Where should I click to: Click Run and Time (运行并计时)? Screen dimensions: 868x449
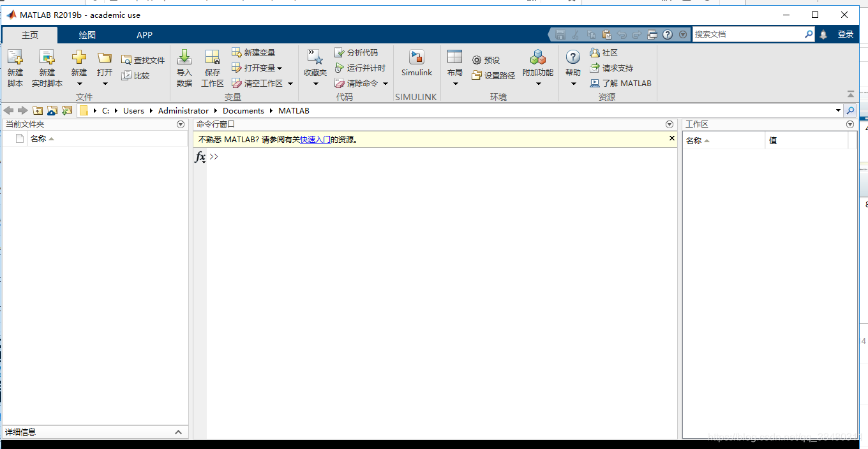pos(360,68)
